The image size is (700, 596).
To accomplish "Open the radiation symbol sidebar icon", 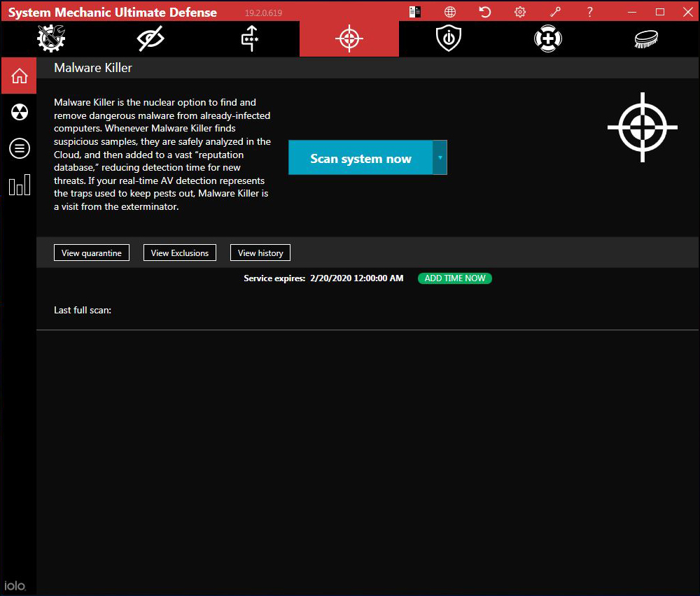I will click(19, 112).
